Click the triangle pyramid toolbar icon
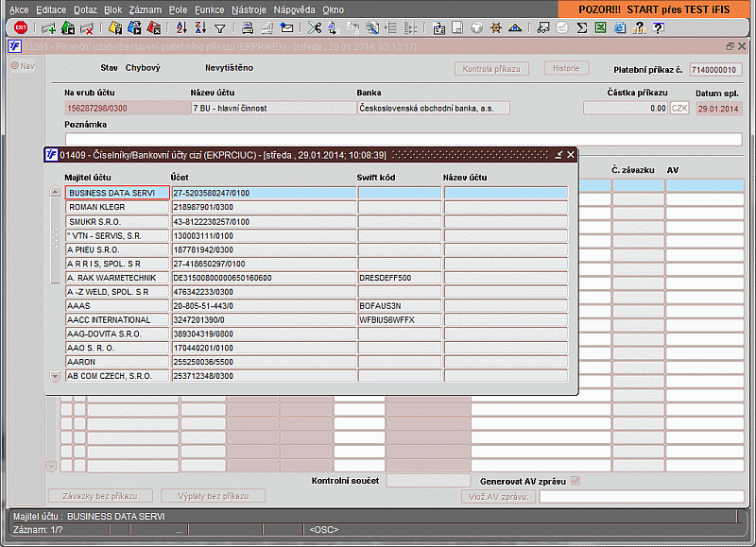Screen dimensions: 756x547 coord(515,28)
